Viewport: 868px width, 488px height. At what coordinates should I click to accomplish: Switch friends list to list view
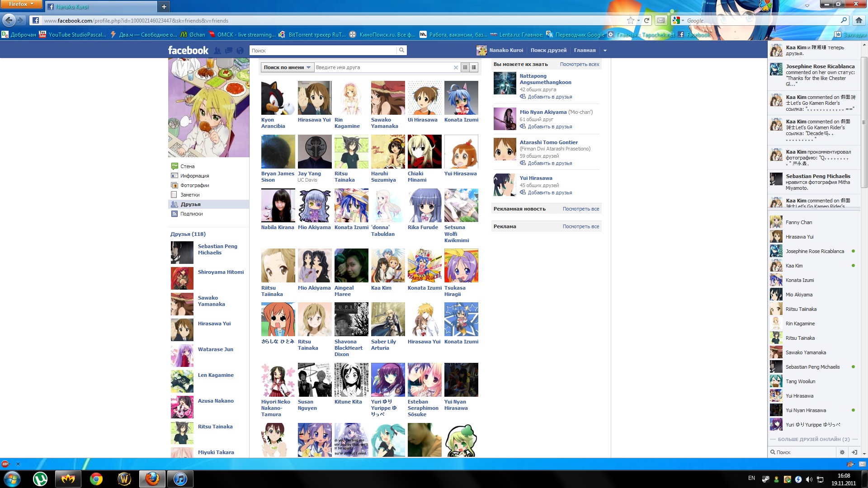pyautogui.click(x=474, y=68)
